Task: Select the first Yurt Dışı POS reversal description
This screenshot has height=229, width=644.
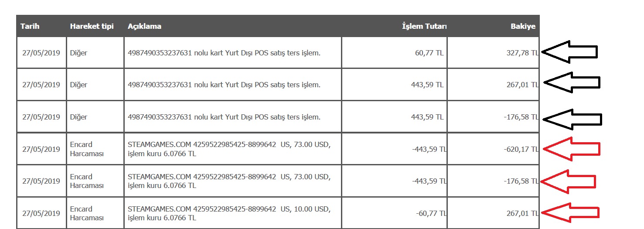Action: click(x=224, y=53)
